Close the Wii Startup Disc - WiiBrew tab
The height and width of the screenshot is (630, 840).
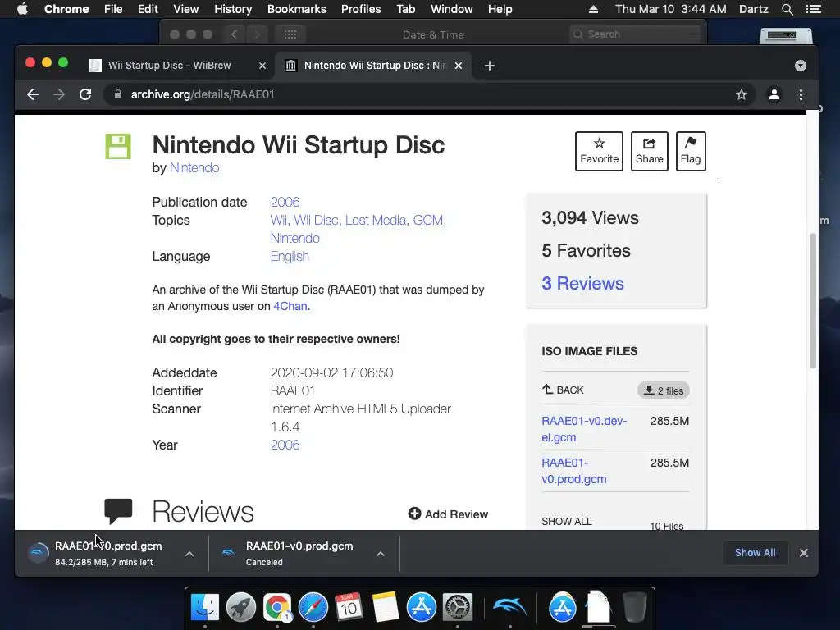pos(262,66)
